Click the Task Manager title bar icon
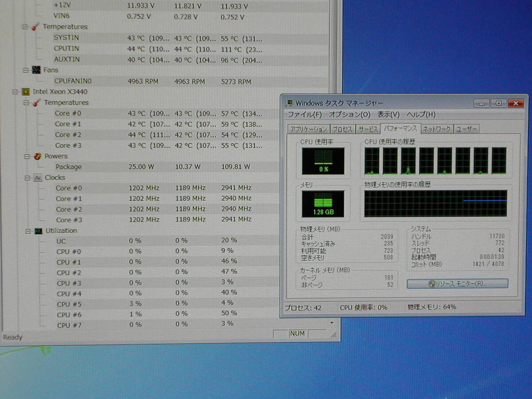532x399 pixels. (289, 103)
